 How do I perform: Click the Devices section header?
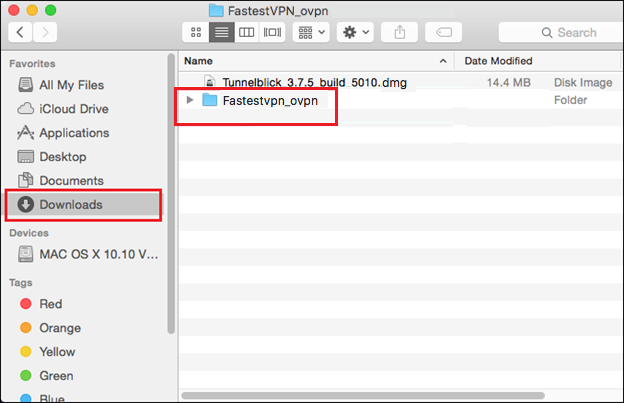click(29, 233)
